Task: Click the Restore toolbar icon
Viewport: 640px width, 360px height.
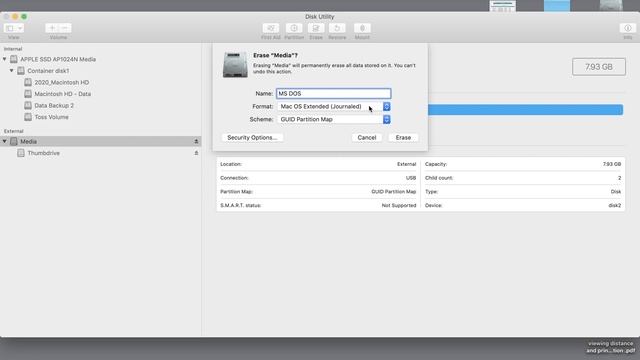Action: 337,28
